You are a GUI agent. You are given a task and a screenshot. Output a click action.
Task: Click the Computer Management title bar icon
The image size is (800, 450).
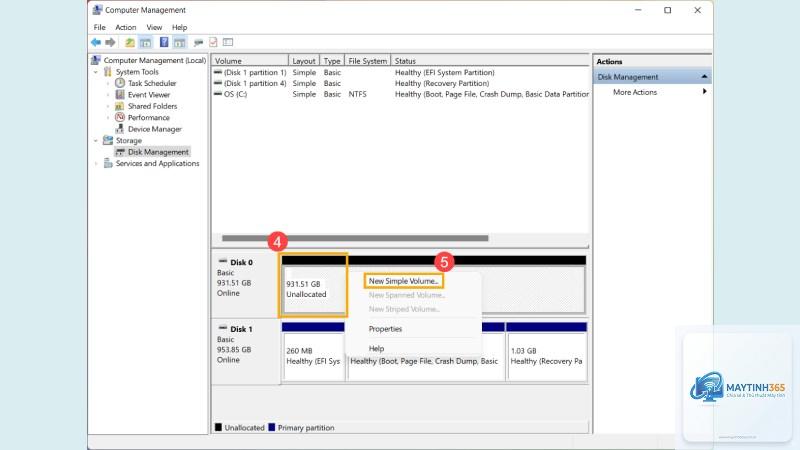[97, 10]
